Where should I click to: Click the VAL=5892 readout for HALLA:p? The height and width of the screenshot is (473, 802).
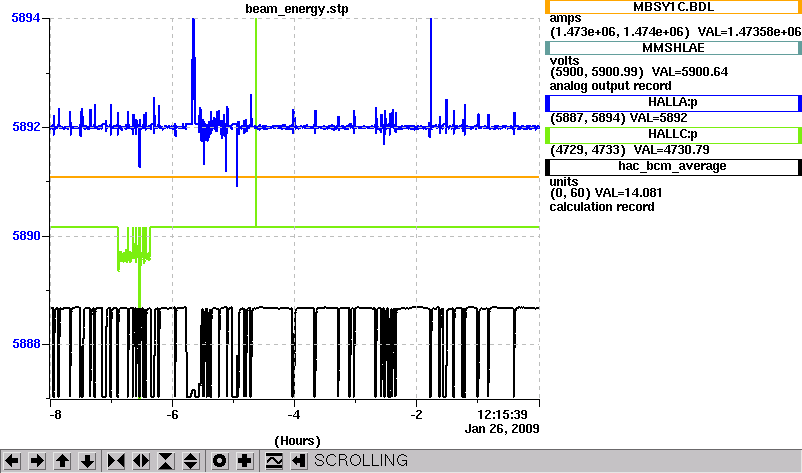click(659, 118)
